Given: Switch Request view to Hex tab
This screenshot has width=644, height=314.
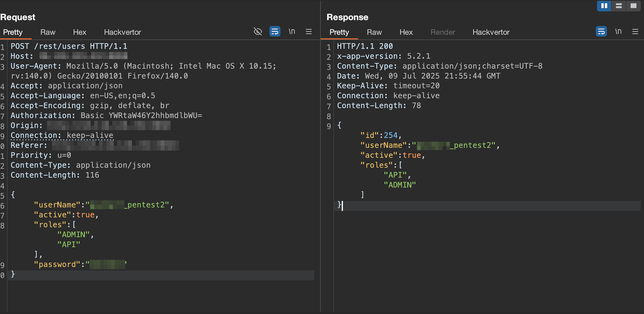Looking at the screenshot, I should (x=80, y=32).
